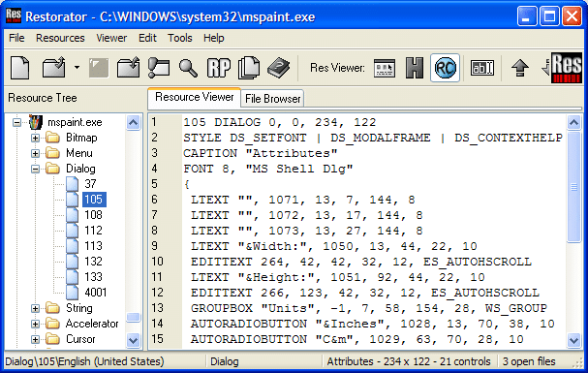
Task: Click the code viewer scroll down arrow
Action: click(x=573, y=340)
